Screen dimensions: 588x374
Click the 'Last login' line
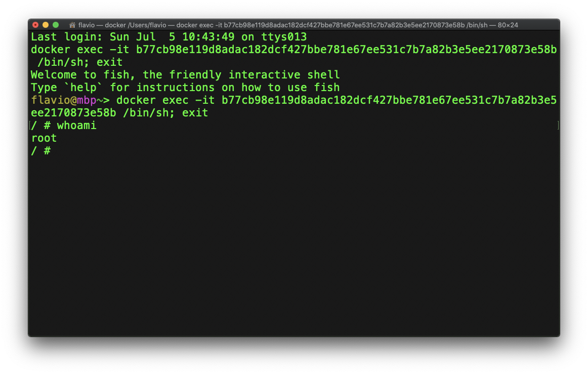click(x=169, y=37)
